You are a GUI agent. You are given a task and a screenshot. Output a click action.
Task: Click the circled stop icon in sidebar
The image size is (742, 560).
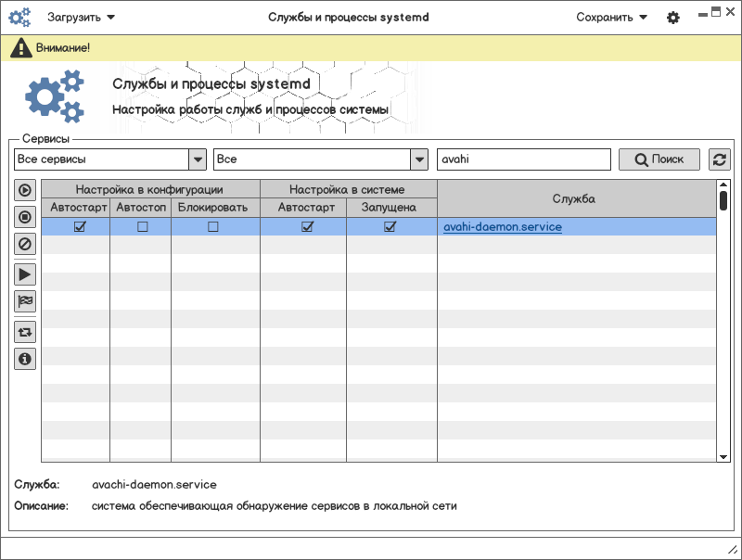[x=25, y=218]
